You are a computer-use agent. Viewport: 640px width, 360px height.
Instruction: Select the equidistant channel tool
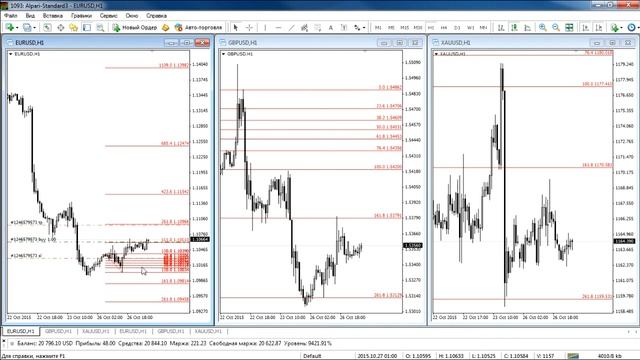click(x=304, y=27)
